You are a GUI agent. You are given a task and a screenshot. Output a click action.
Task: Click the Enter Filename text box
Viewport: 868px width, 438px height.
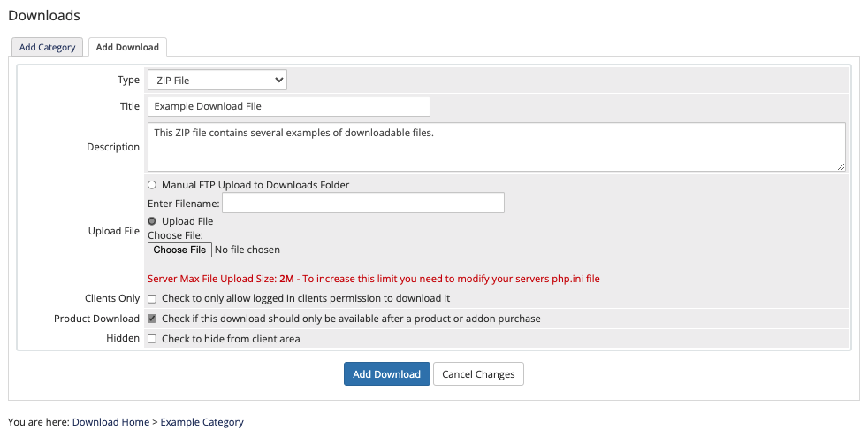click(363, 203)
